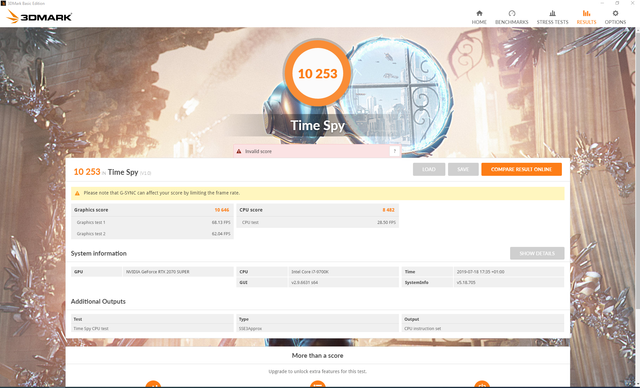Image resolution: width=640 pixels, height=388 pixels.
Task: Click the question mark beside Invalid score
Action: 394,151
